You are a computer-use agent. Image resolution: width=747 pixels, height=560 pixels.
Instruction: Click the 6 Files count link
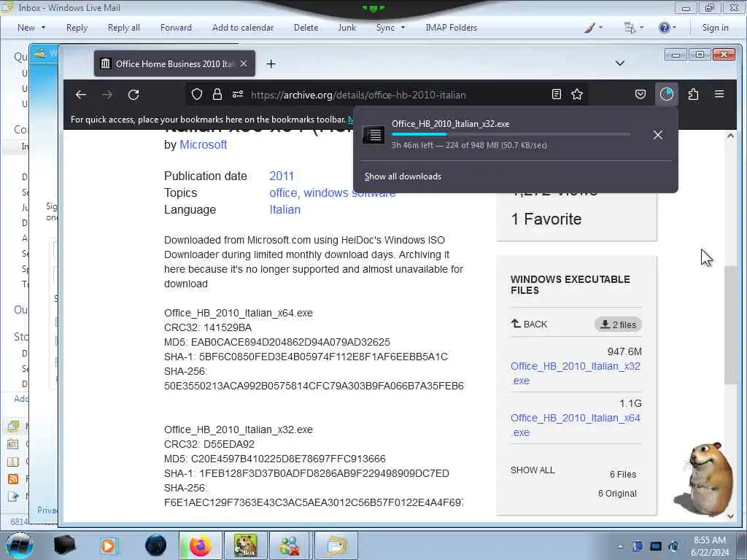tap(623, 474)
